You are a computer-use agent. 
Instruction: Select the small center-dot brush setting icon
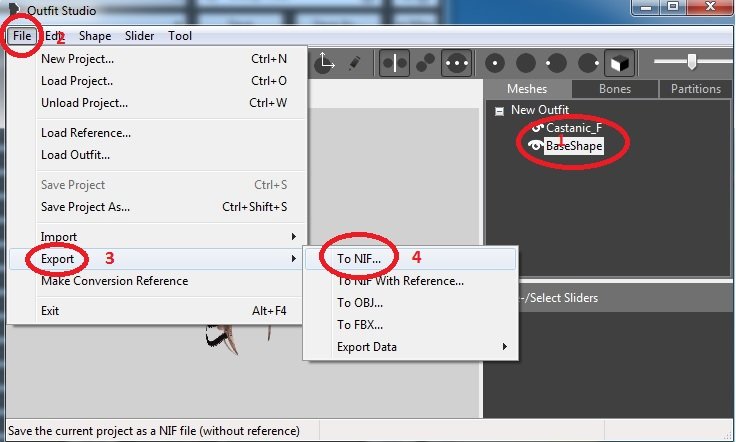tap(494, 64)
